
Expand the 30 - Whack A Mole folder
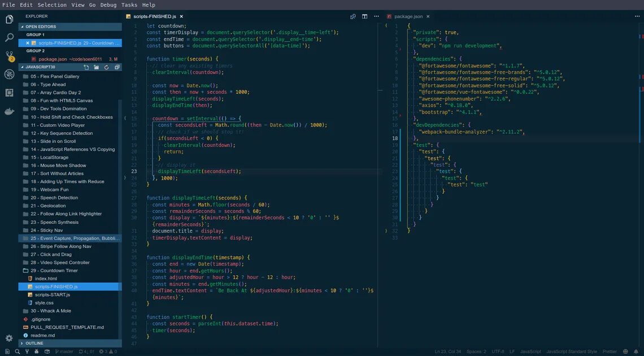pos(70,311)
